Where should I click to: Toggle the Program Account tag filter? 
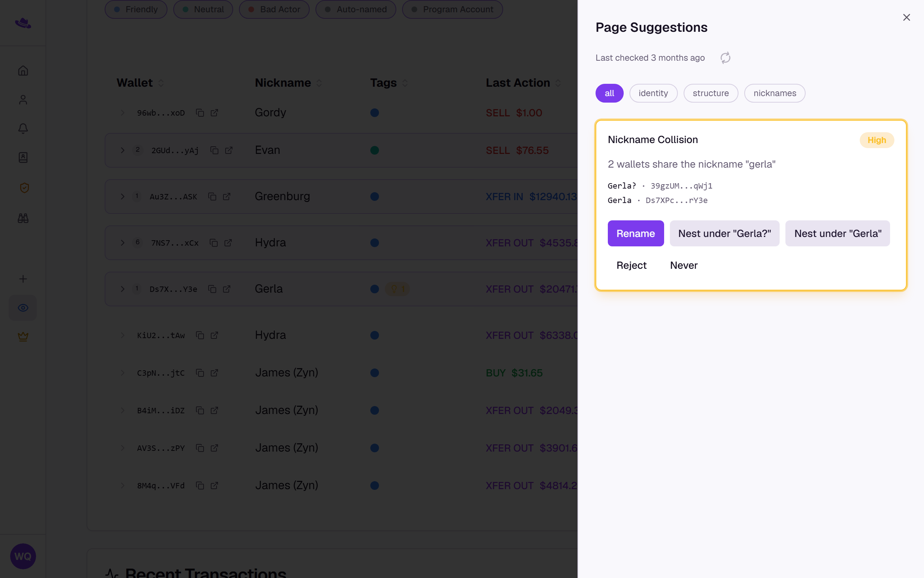click(453, 9)
